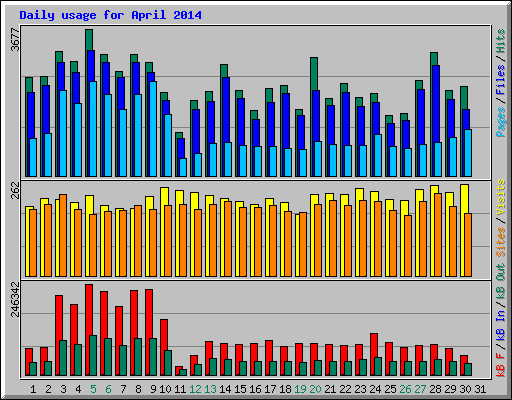Click day label 11 on the x-axis
This screenshot has width=512, height=400.
click(x=180, y=389)
